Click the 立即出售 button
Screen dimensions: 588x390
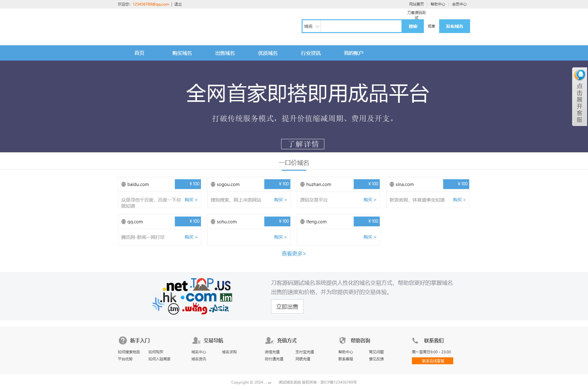287,306
